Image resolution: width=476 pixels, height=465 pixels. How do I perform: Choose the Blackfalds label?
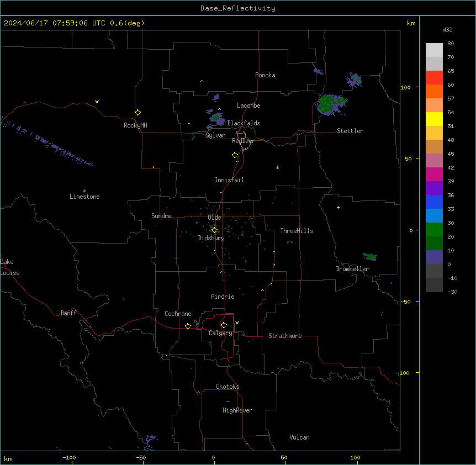pyautogui.click(x=244, y=123)
